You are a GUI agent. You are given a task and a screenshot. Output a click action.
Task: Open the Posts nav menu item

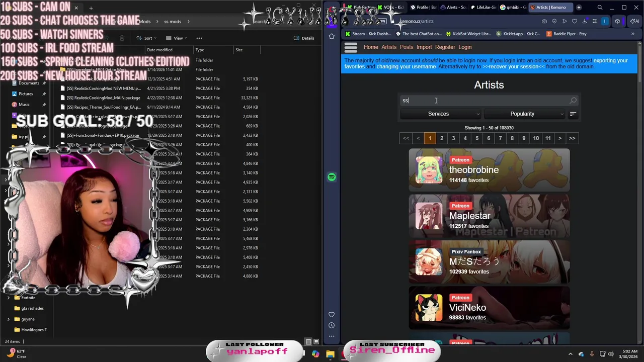pyautogui.click(x=407, y=47)
